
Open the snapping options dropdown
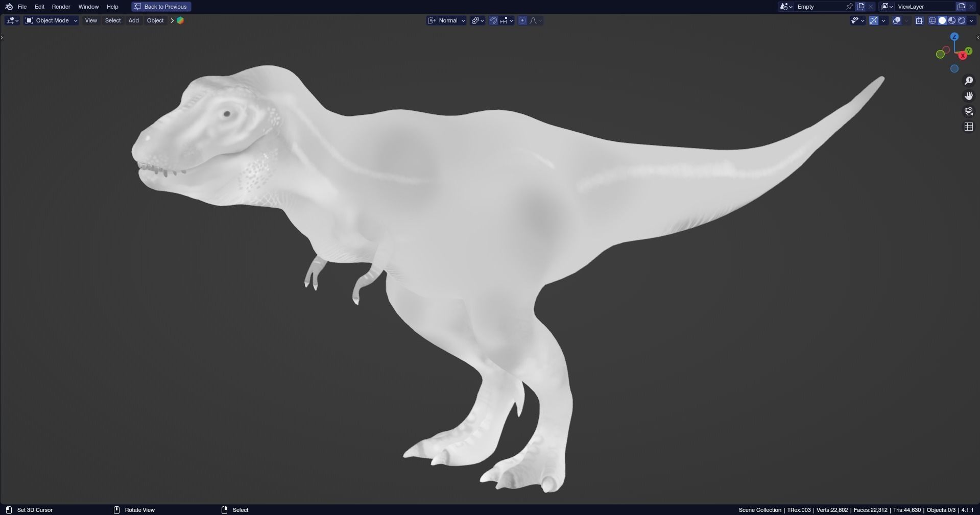click(x=507, y=20)
